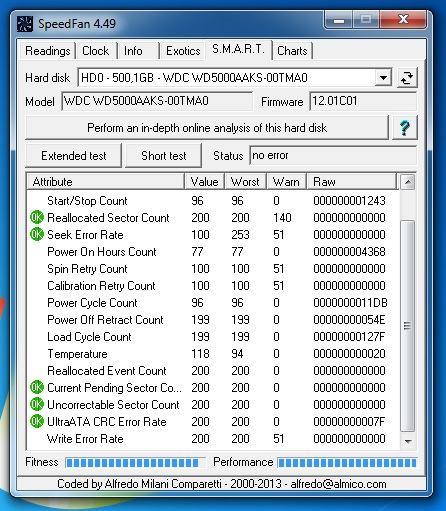Select the Power On Hours Count row

[212, 252]
